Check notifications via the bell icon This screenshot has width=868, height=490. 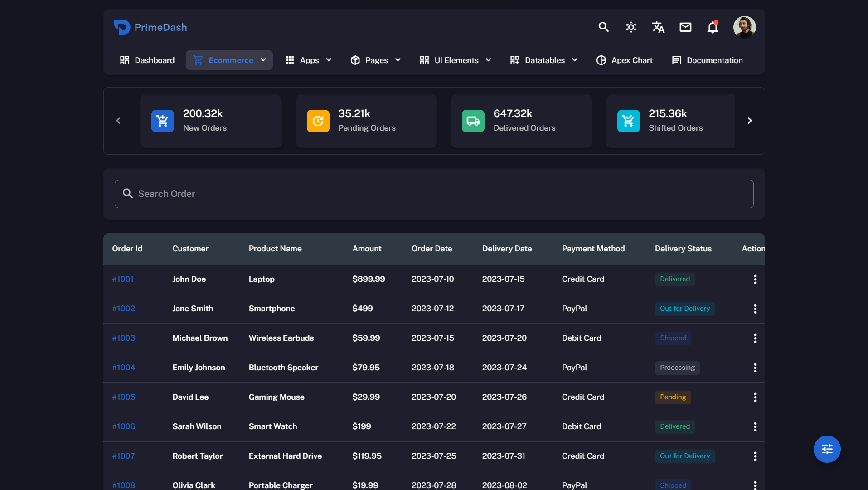712,27
